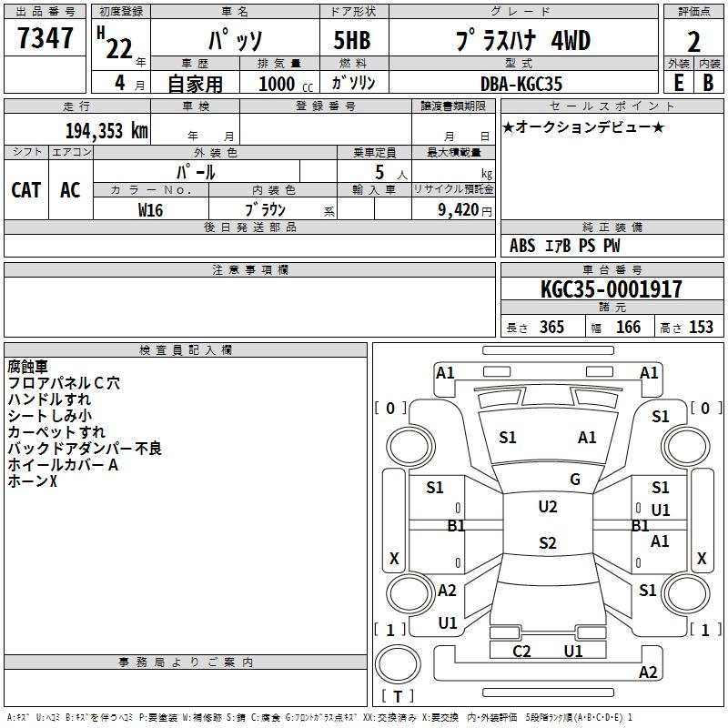Viewport: 728px width, 728px height.
Task: Select the note フロアパネルC穴
Action: tap(64, 383)
